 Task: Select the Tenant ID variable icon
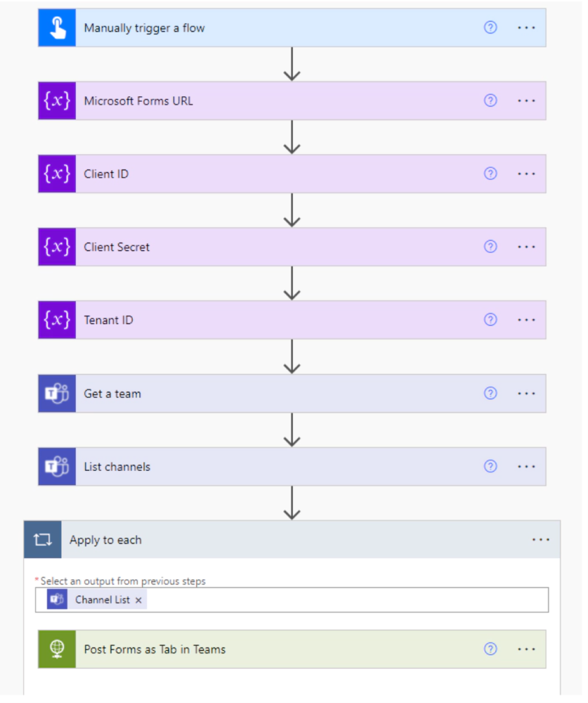[x=56, y=320]
